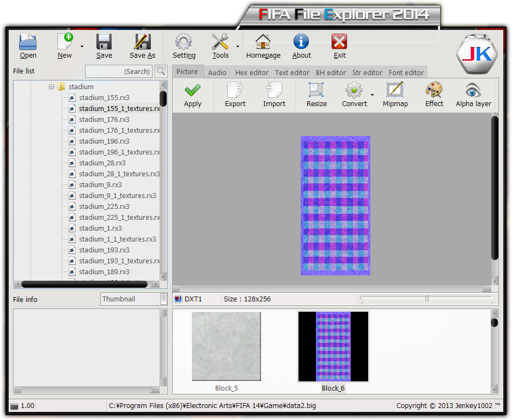Select stadium_1_1_textures.rx3 file
This screenshot has height=420, width=512.
tap(118, 239)
